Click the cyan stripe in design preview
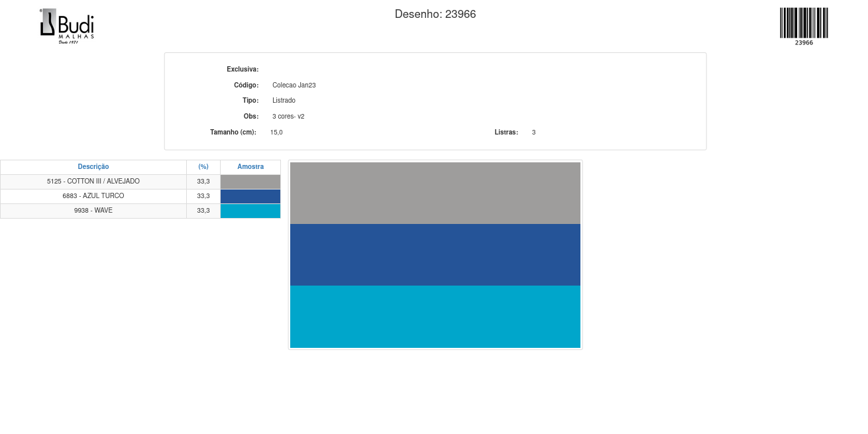The image size is (868, 434). [x=435, y=317]
